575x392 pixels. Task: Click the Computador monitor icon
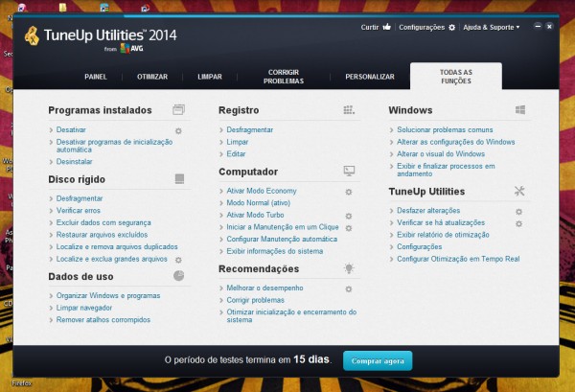click(349, 171)
